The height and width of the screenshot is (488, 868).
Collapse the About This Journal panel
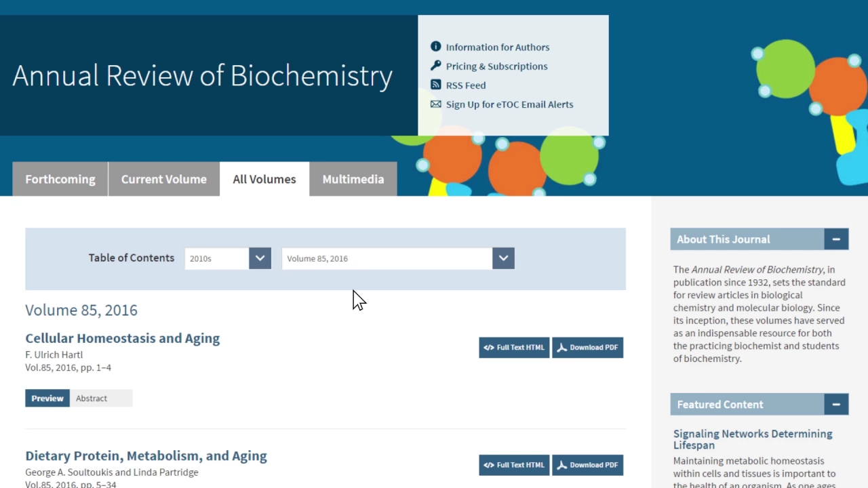(x=836, y=239)
